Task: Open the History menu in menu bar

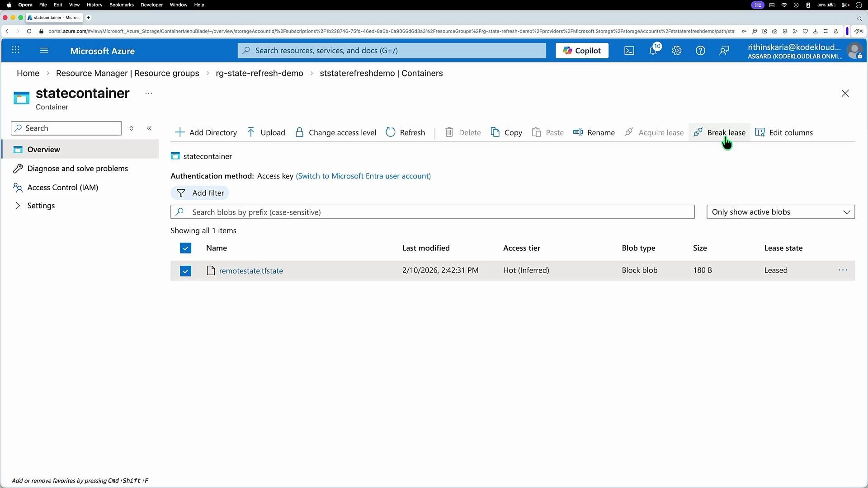Action: click(94, 5)
